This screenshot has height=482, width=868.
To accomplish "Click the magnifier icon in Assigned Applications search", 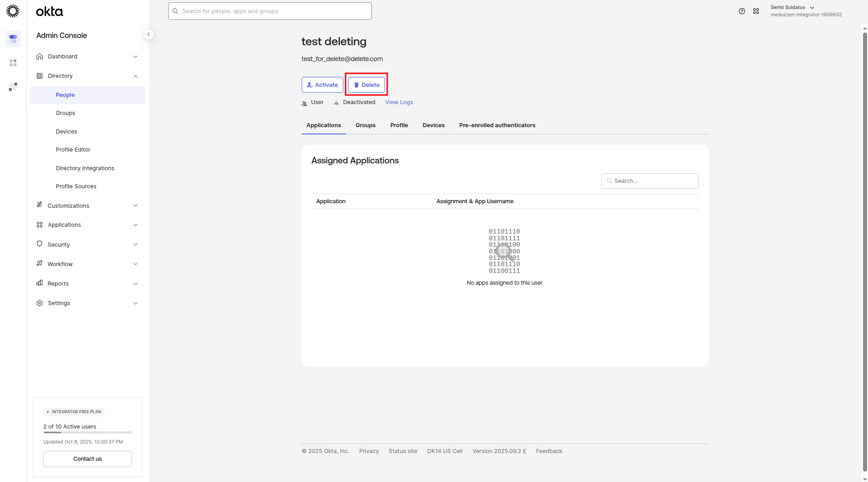I will (609, 181).
